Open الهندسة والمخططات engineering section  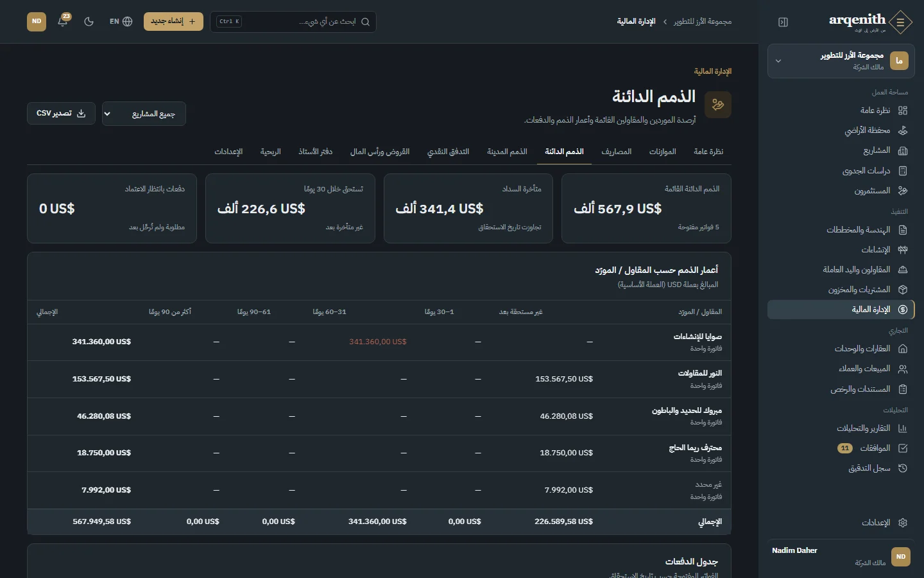click(841, 230)
